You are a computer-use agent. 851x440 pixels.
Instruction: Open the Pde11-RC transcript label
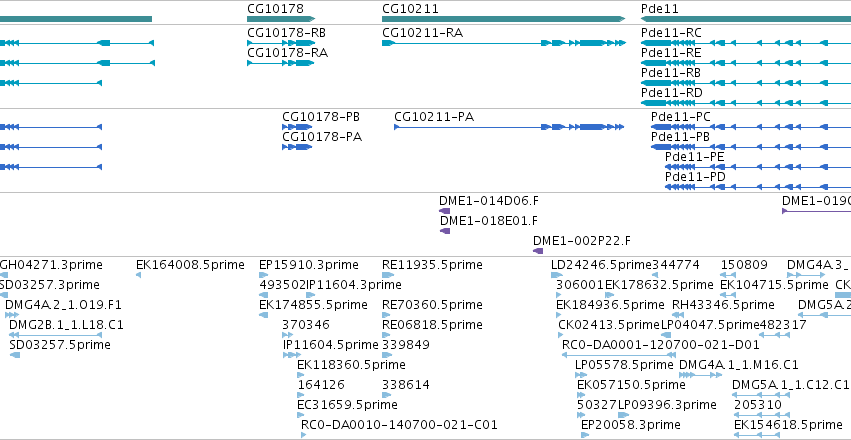(x=671, y=33)
